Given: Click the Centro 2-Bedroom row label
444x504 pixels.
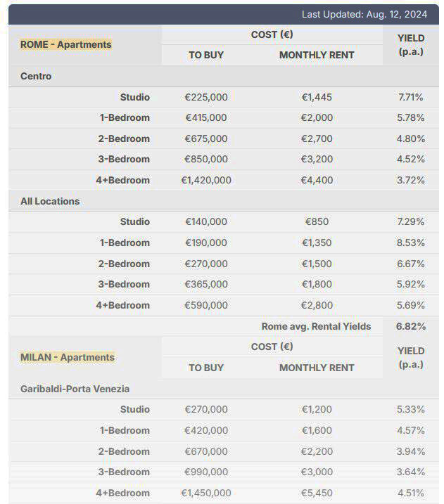Looking at the screenshot, I should coord(124,138).
